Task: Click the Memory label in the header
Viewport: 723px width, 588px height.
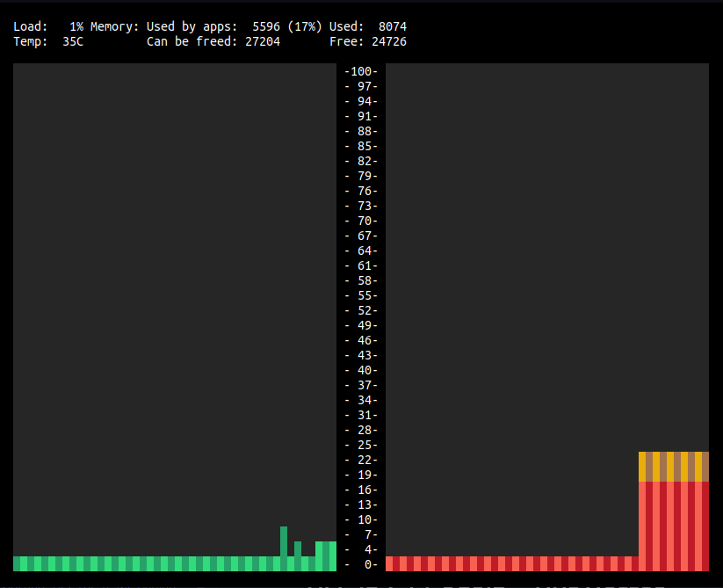Action: pyautogui.click(x=114, y=27)
